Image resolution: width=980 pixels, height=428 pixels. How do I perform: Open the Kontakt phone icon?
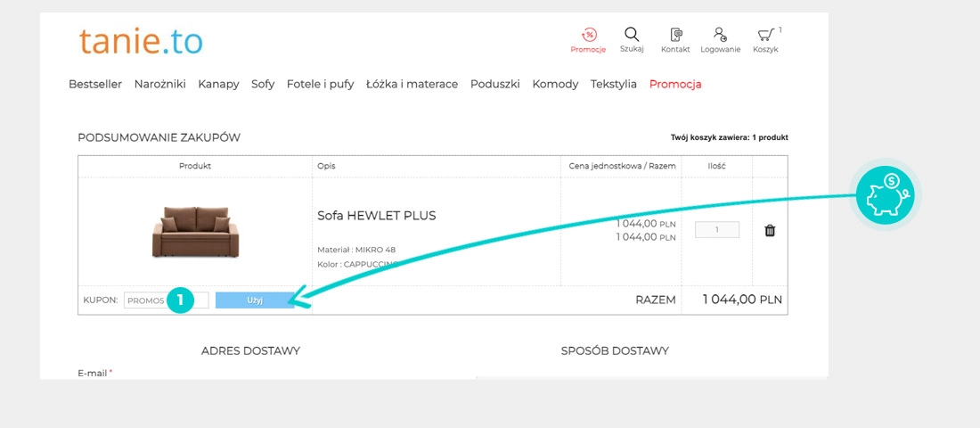tap(675, 36)
